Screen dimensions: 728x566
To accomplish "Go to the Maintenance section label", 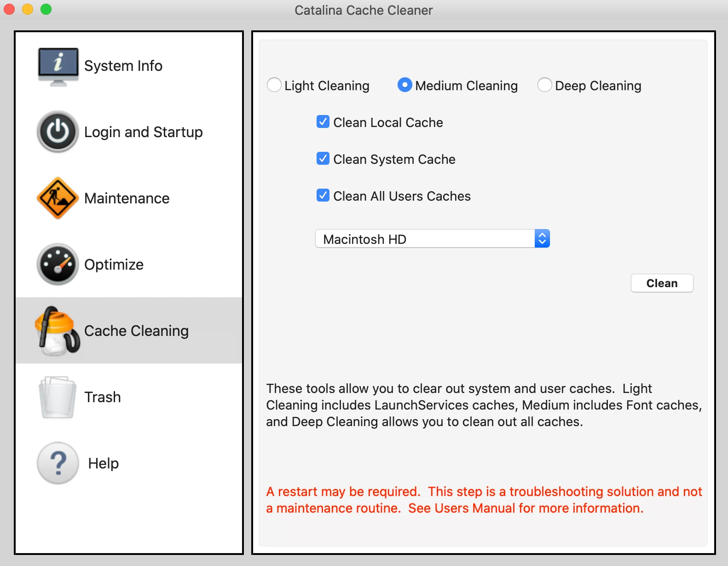I will pyautogui.click(x=127, y=198).
